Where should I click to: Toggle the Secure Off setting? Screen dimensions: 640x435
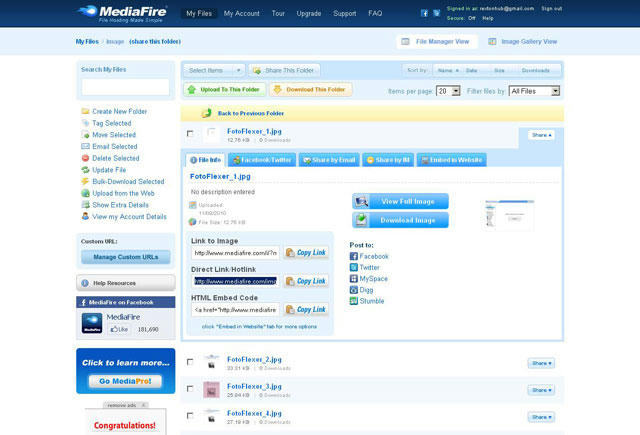(x=472, y=18)
